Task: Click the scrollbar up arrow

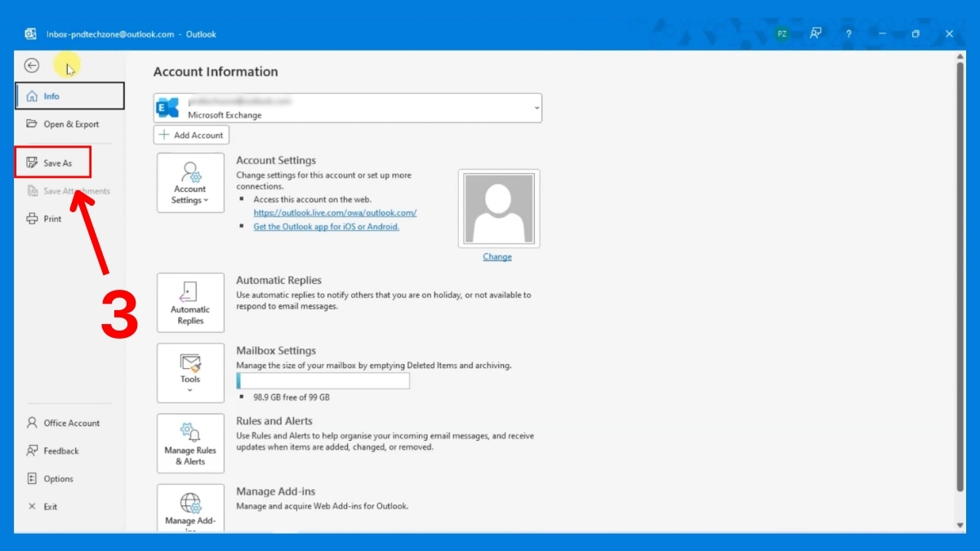Action: (960, 57)
